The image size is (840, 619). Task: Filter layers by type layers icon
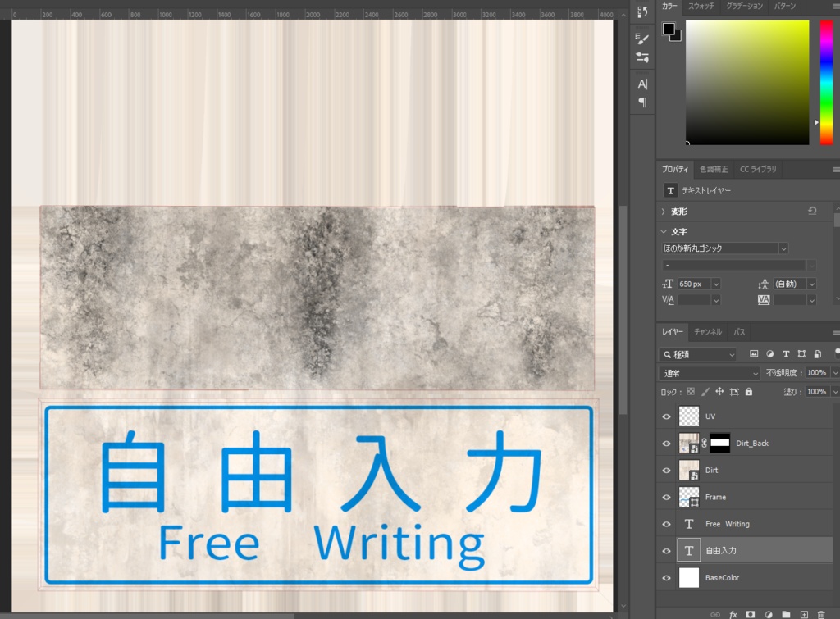click(x=786, y=354)
